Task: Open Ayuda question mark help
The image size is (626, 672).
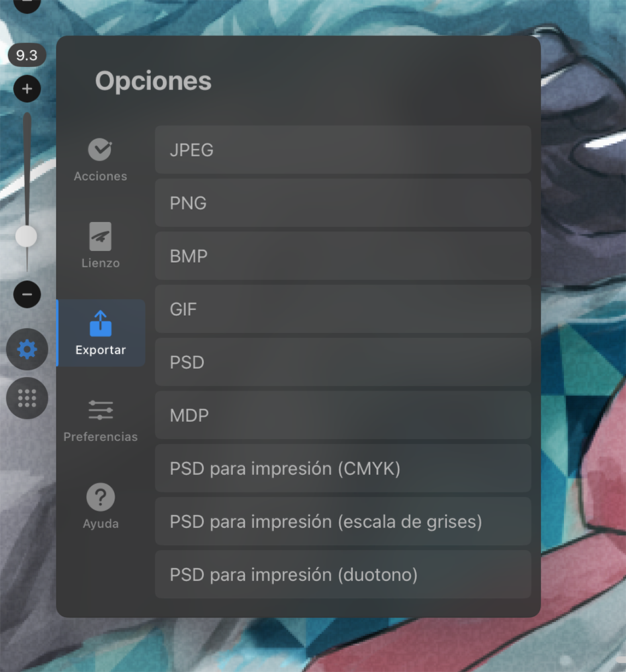Action: click(x=100, y=507)
